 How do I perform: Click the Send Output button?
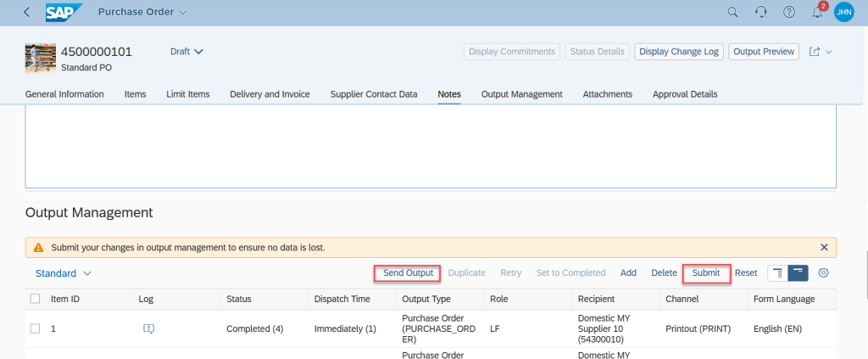[x=408, y=273]
